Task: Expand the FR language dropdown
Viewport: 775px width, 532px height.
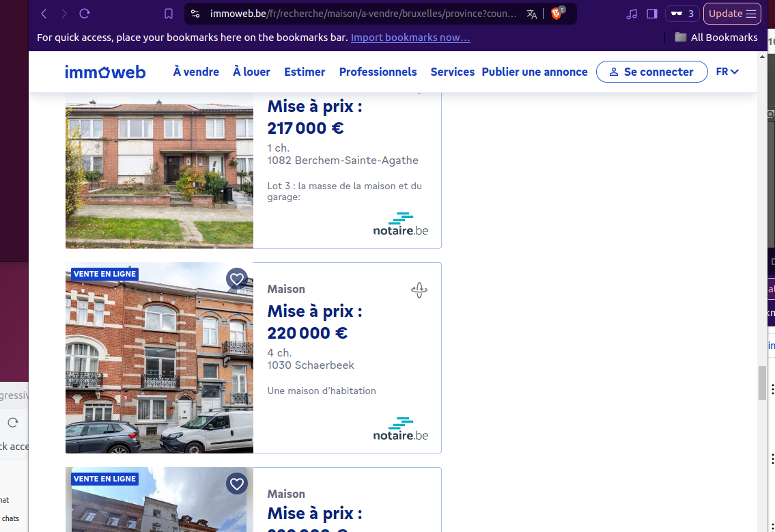Action: [x=728, y=72]
